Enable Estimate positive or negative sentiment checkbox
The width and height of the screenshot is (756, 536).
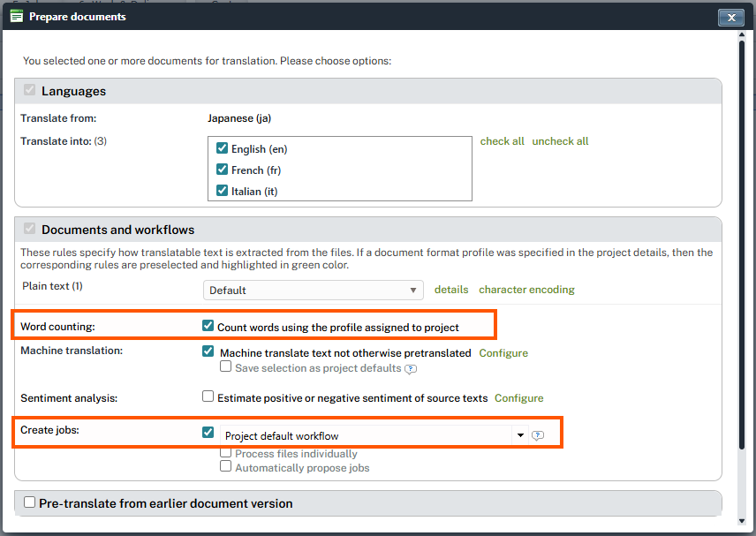coord(208,397)
